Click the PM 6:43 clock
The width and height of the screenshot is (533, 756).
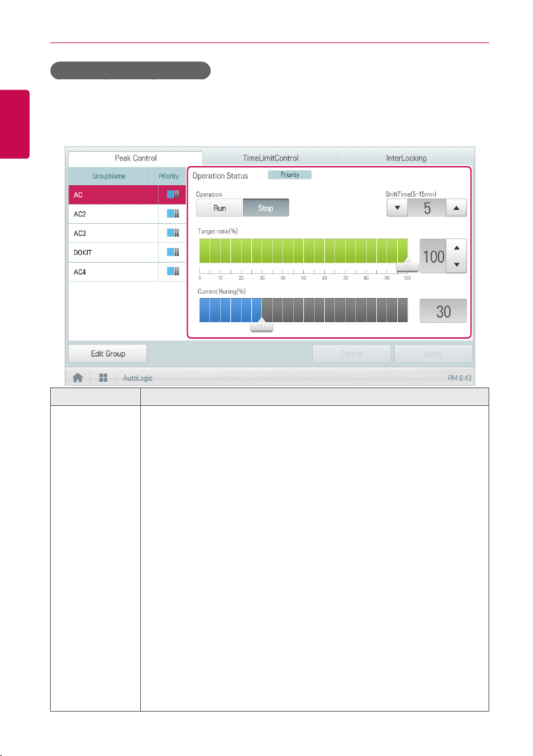(459, 378)
